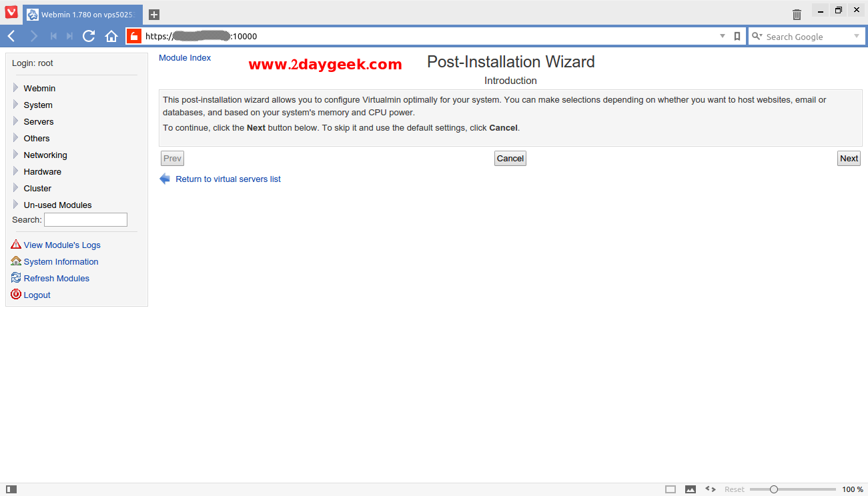Open the System menu label
Viewport: 868px width, 496px height.
coord(38,105)
